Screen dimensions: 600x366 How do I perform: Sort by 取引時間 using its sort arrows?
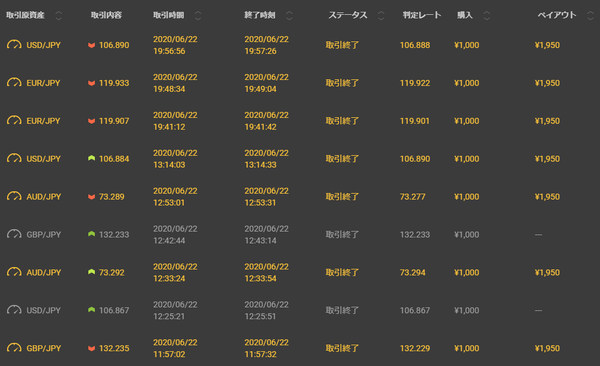click(x=198, y=15)
